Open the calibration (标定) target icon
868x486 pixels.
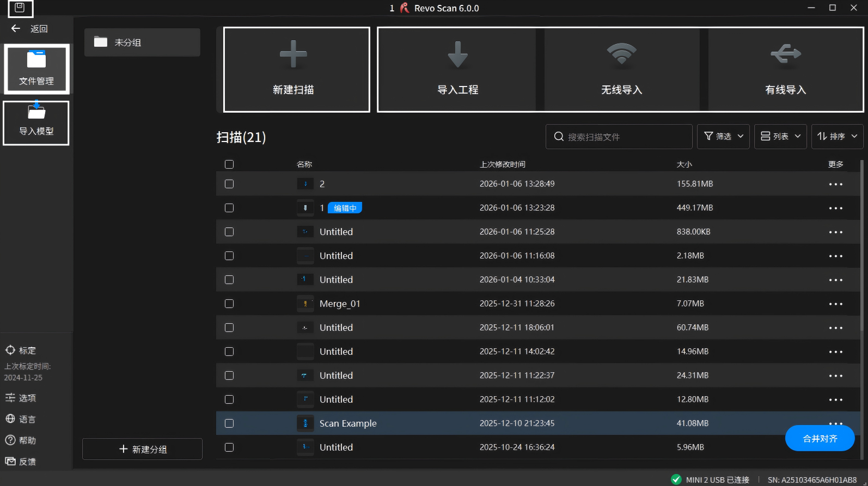(x=10, y=350)
